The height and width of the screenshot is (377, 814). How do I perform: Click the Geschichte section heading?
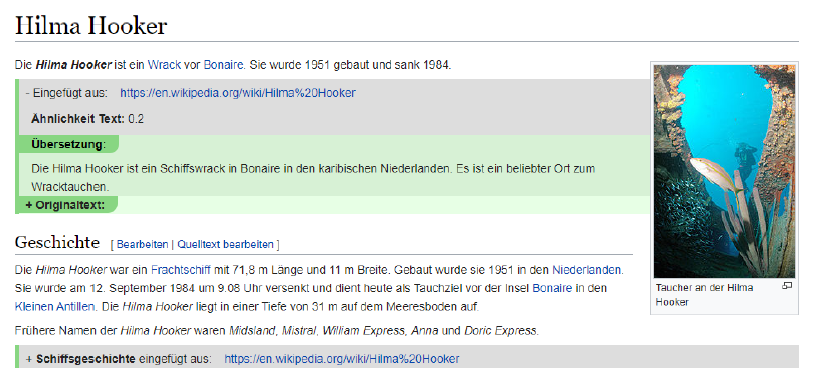(x=57, y=242)
